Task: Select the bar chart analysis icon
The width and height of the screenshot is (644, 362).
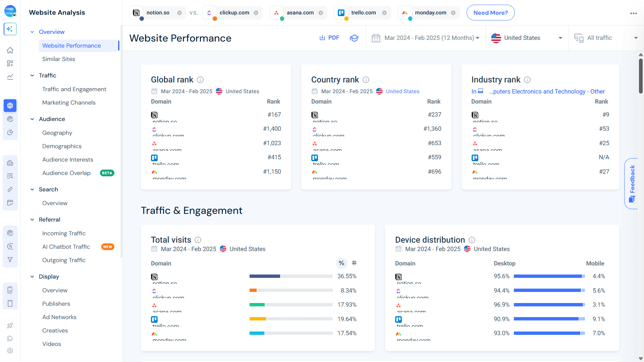Action: click(10, 163)
